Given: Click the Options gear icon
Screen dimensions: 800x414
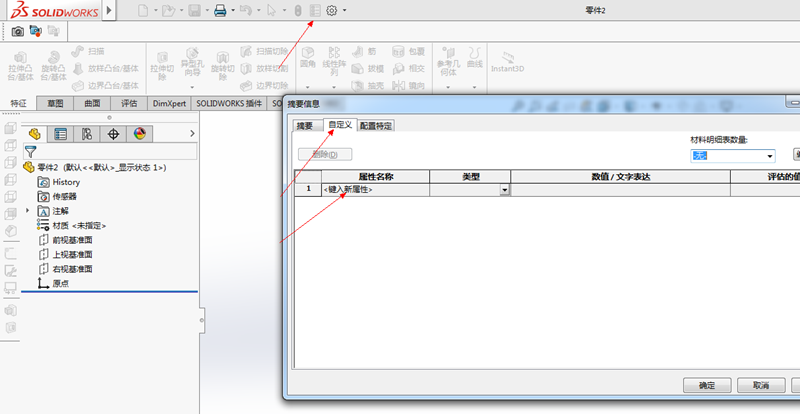Looking at the screenshot, I should (332, 10).
